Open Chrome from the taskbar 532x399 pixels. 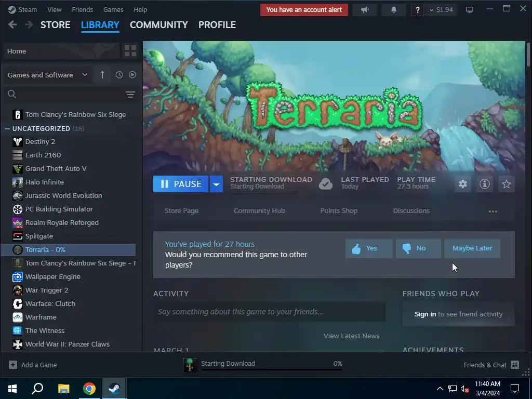[x=89, y=389]
